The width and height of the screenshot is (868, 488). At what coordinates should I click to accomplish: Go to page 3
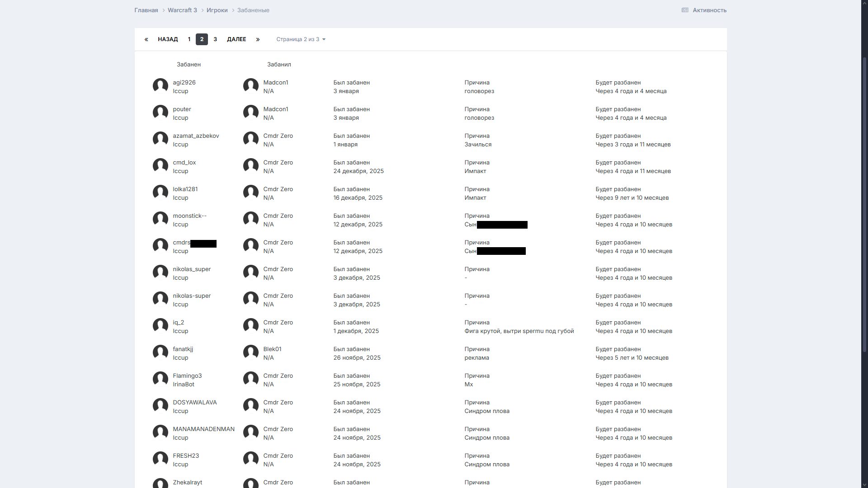pos(215,40)
